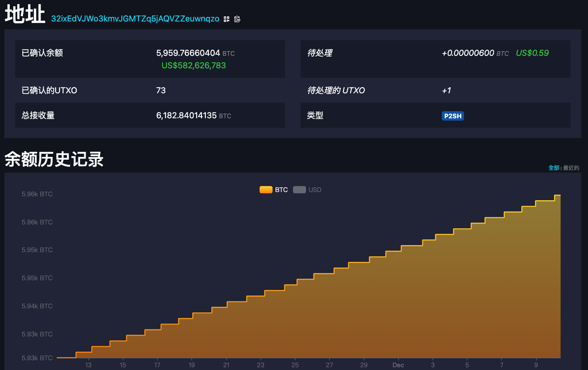Select the US$582,626,783 value
The width and height of the screenshot is (588, 370).
[194, 66]
